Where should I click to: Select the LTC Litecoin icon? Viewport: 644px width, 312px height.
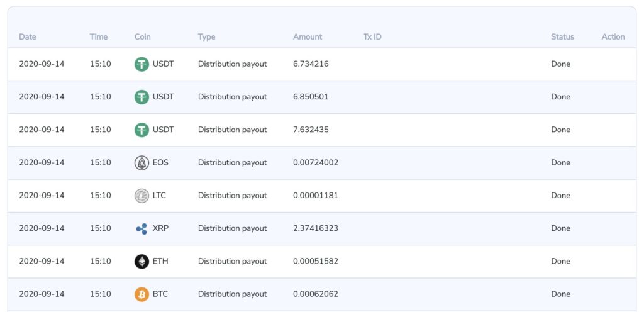coord(142,196)
